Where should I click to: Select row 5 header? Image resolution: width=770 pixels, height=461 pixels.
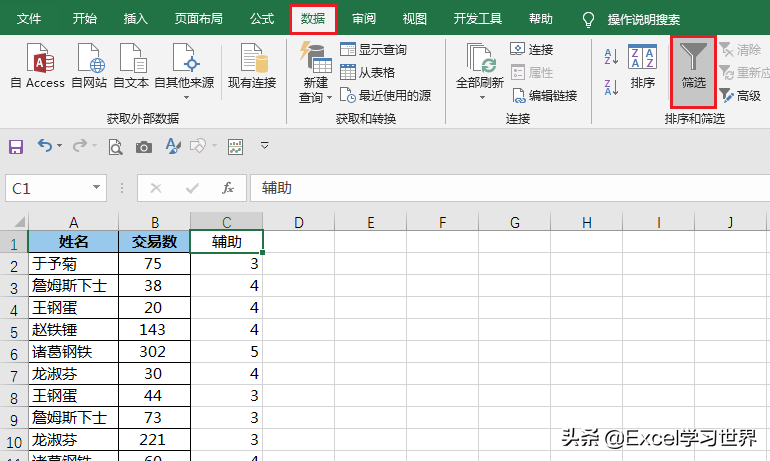tap(14, 331)
